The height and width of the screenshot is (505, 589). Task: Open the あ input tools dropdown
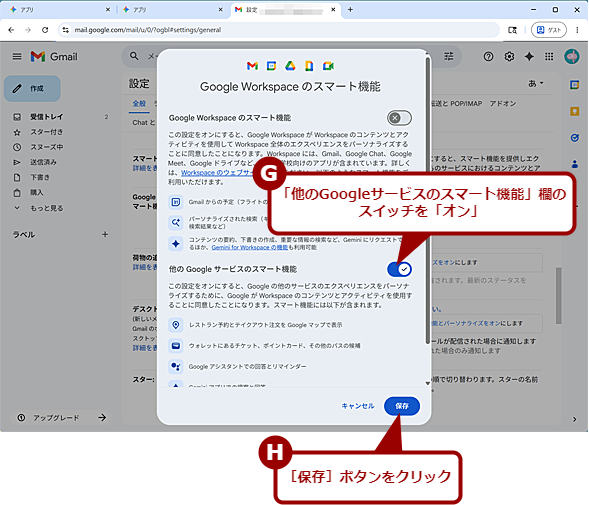tap(536, 83)
